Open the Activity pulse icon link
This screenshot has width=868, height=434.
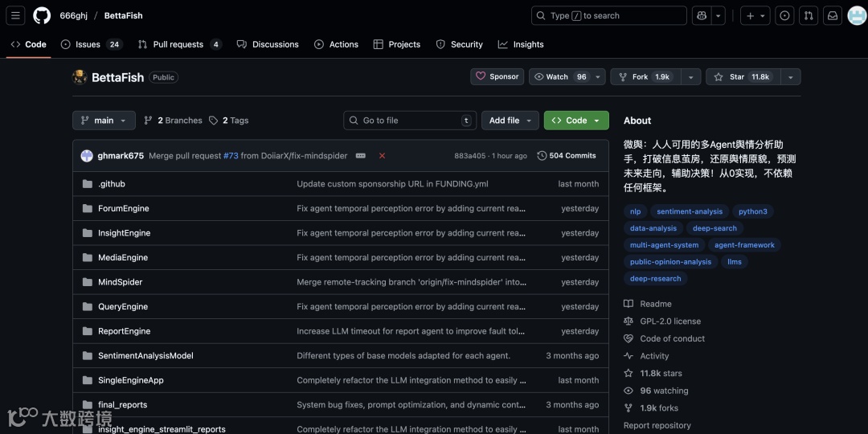pos(628,356)
